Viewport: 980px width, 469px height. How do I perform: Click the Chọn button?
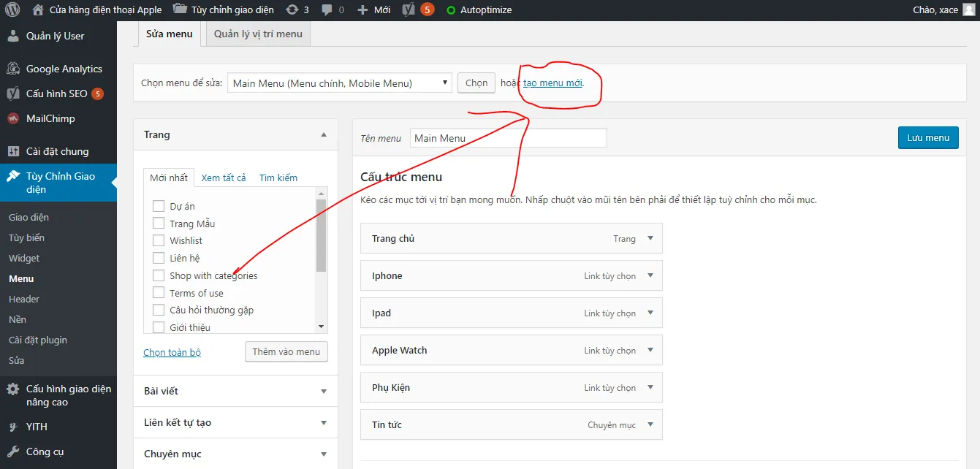click(476, 83)
